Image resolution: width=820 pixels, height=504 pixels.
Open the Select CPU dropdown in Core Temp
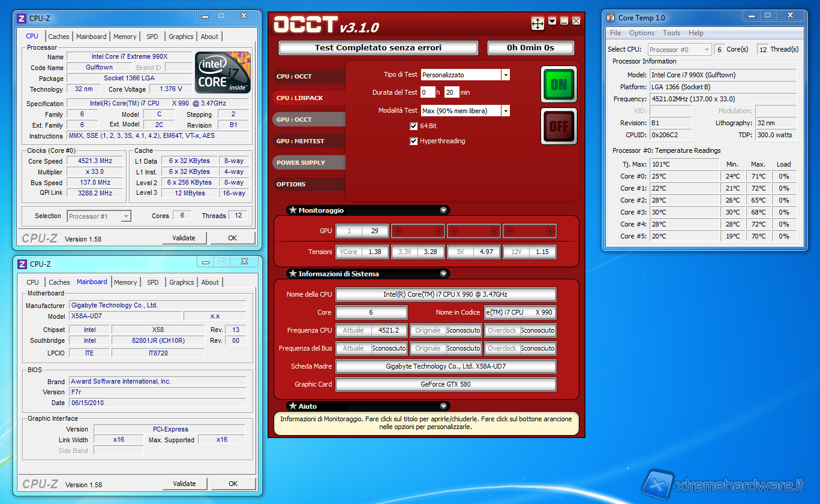click(707, 50)
